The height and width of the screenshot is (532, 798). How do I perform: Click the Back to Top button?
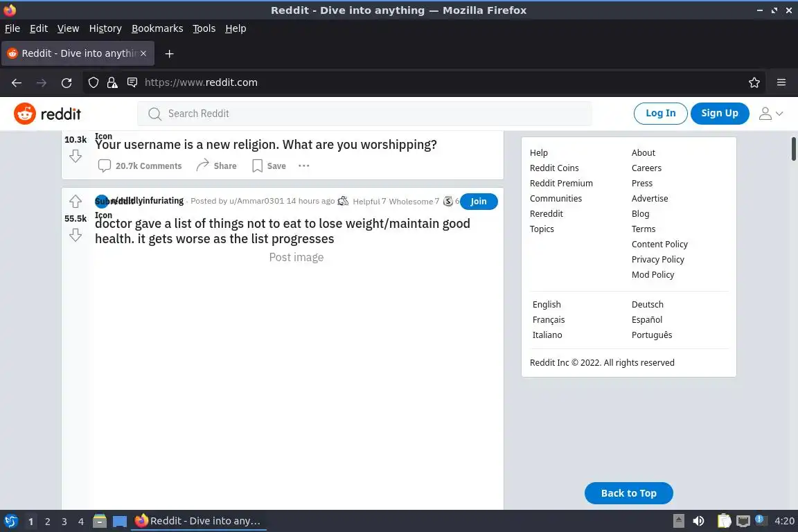628,493
